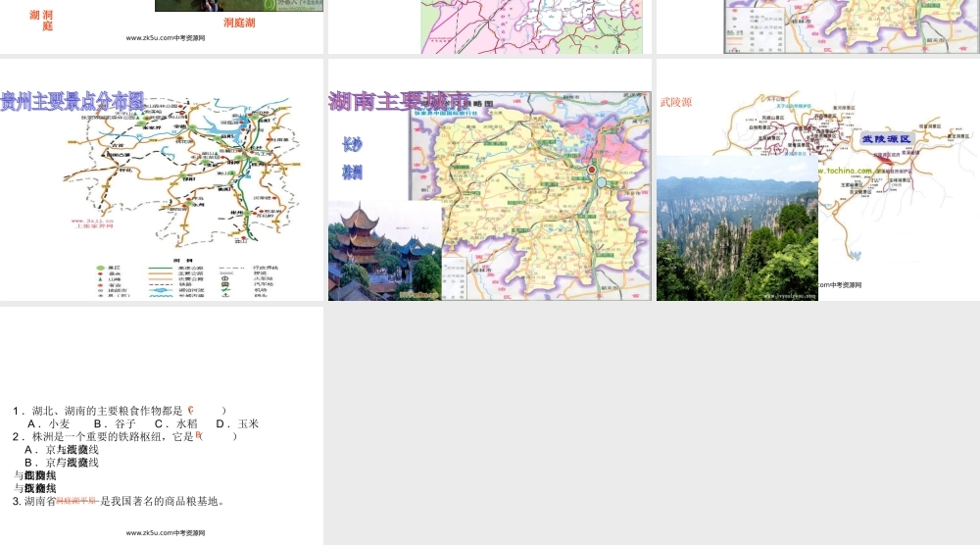Click question 1 about 主要粮食作物

(120, 411)
